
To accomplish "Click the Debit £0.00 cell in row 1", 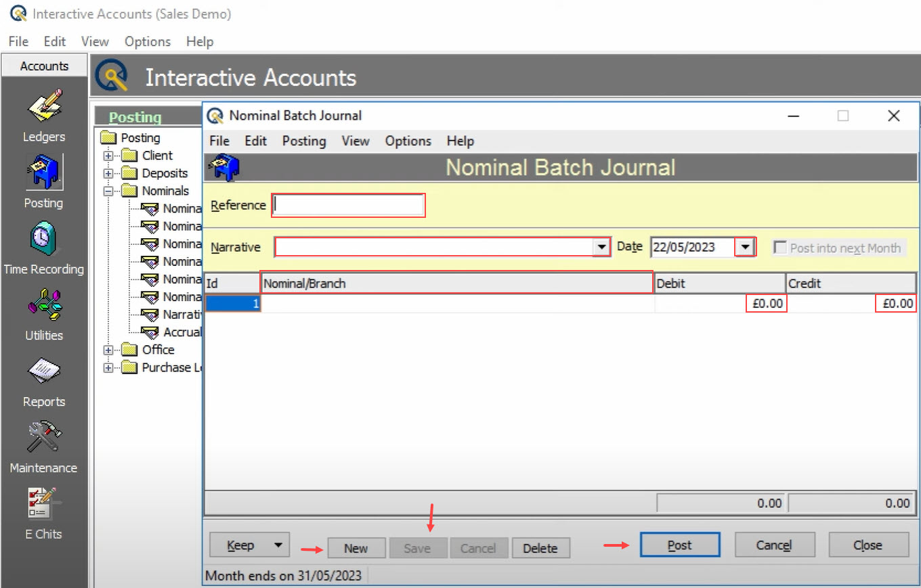I will pyautogui.click(x=721, y=304).
